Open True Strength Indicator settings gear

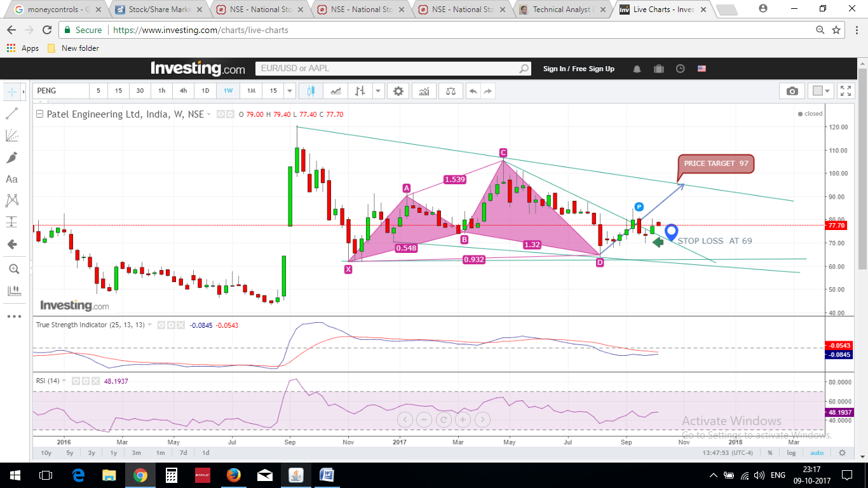tap(171, 325)
